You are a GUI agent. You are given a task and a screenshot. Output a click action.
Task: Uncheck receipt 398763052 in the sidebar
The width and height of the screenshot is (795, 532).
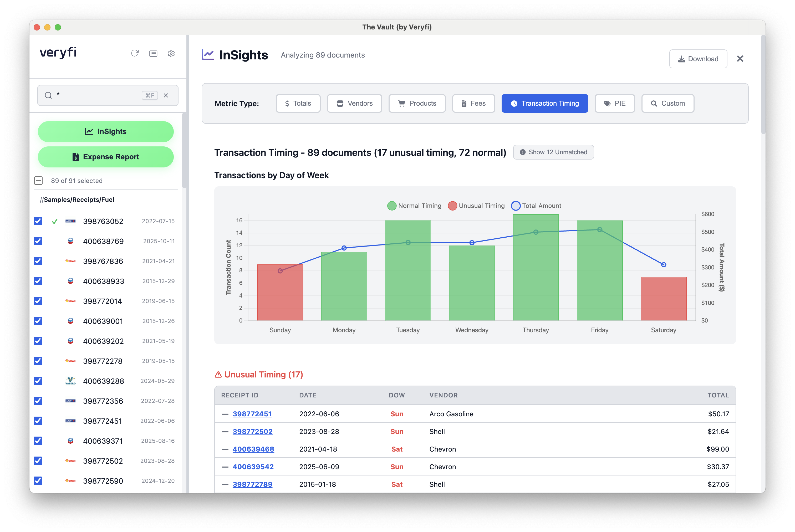(x=38, y=221)
